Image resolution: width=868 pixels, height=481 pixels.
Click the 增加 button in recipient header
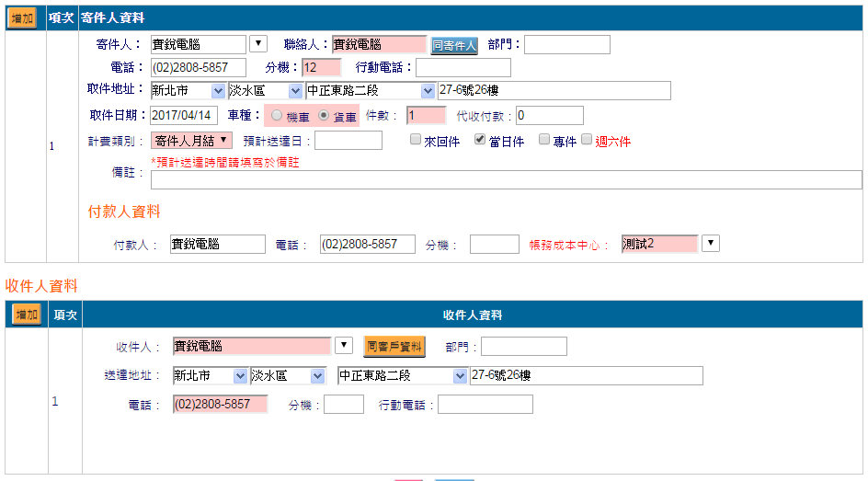pos(27,315)
